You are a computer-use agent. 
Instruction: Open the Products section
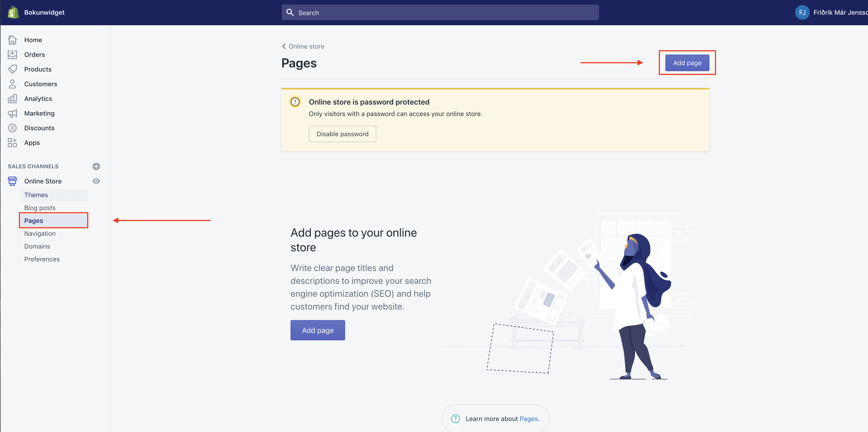point(38,69)
